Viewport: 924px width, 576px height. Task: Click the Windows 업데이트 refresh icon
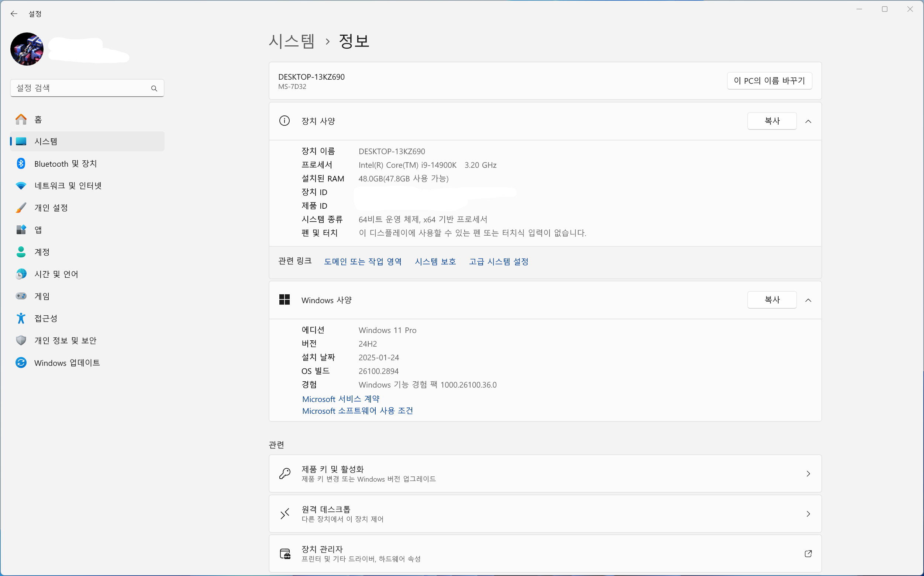[21, 362]
